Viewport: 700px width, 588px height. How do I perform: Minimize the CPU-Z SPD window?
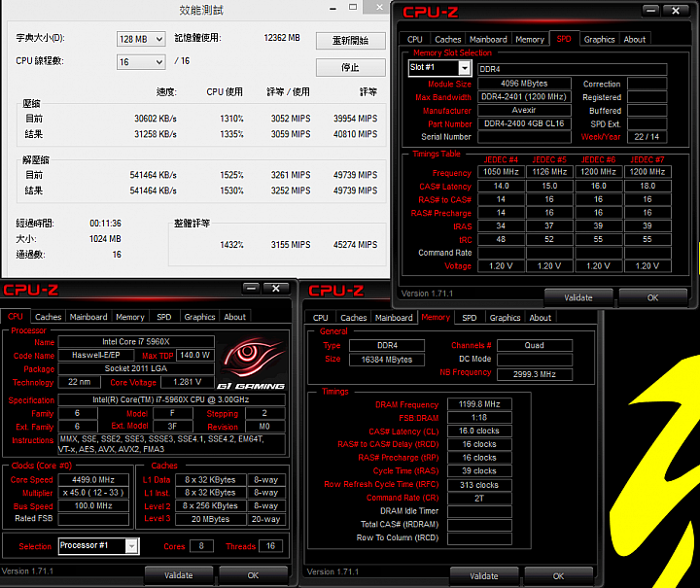pyautogui.click(x=650, y=11)
